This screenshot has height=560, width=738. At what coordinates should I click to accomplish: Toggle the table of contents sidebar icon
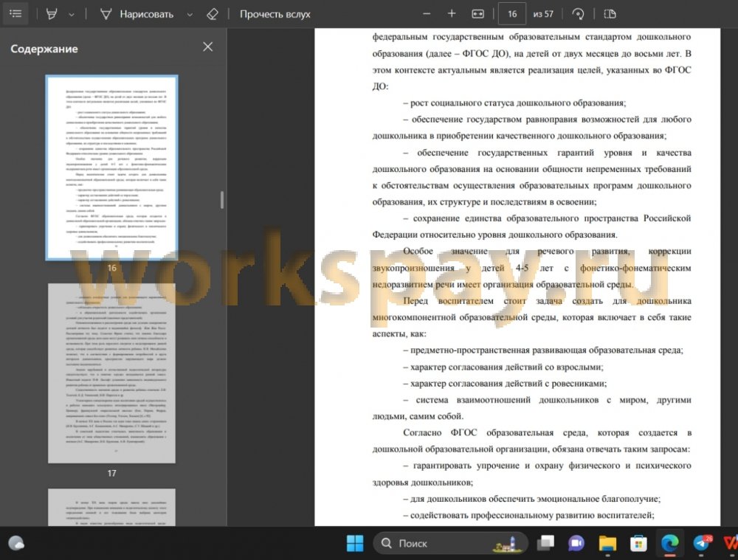(15, 13)
